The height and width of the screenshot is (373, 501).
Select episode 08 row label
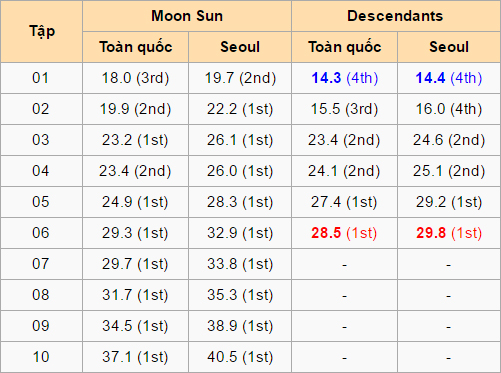click(x=41, y=295)
